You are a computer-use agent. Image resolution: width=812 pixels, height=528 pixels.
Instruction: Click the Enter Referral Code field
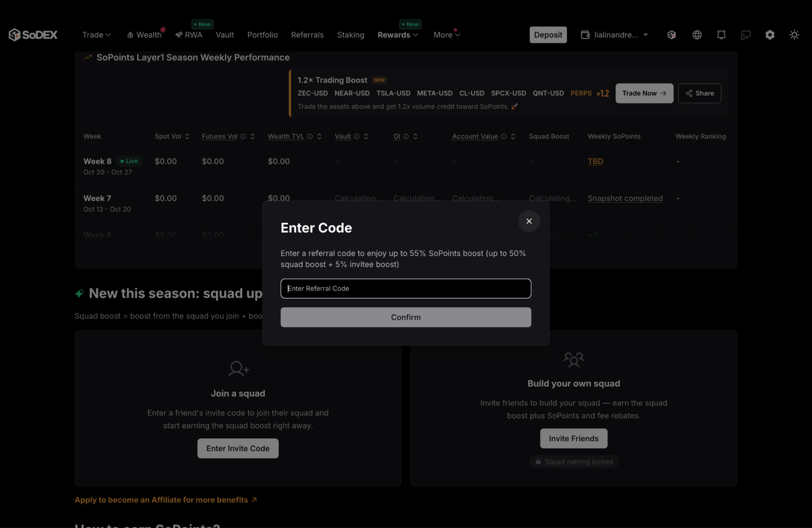[405, 288]
